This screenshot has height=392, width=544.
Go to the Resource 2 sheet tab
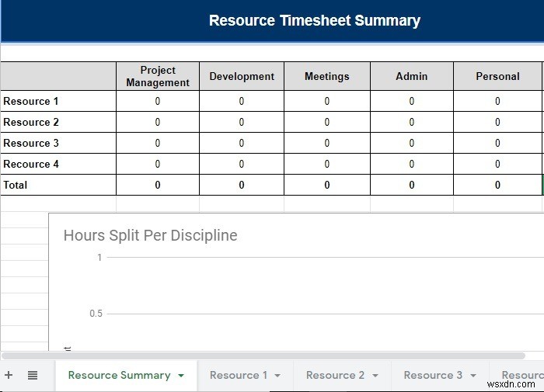click(x=335, y=375)
